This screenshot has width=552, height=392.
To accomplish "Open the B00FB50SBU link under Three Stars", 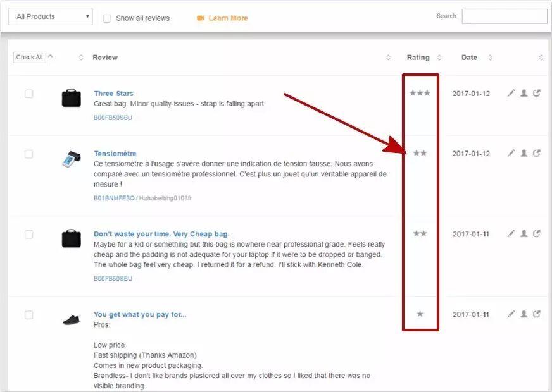I will (x=113, y=118).
